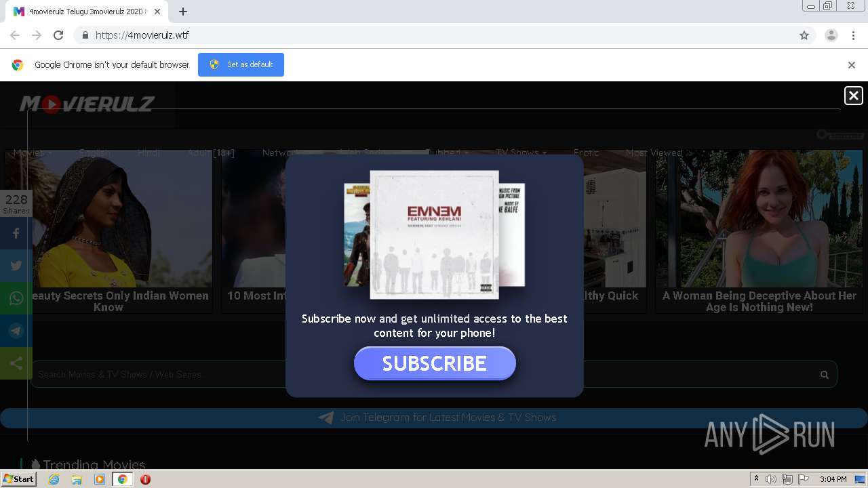Open the Hindi menu item
Screen dimensions: 868x488
point(149,152)
